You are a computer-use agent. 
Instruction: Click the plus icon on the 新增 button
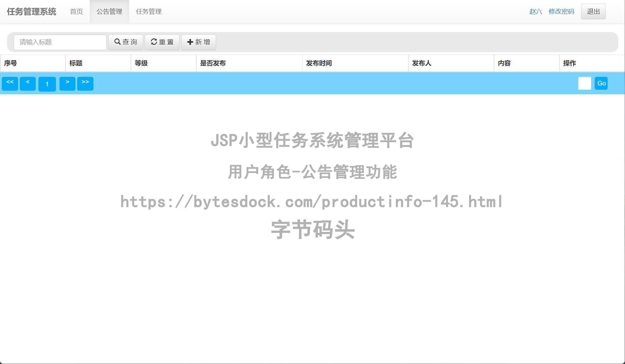pos(190,42)
